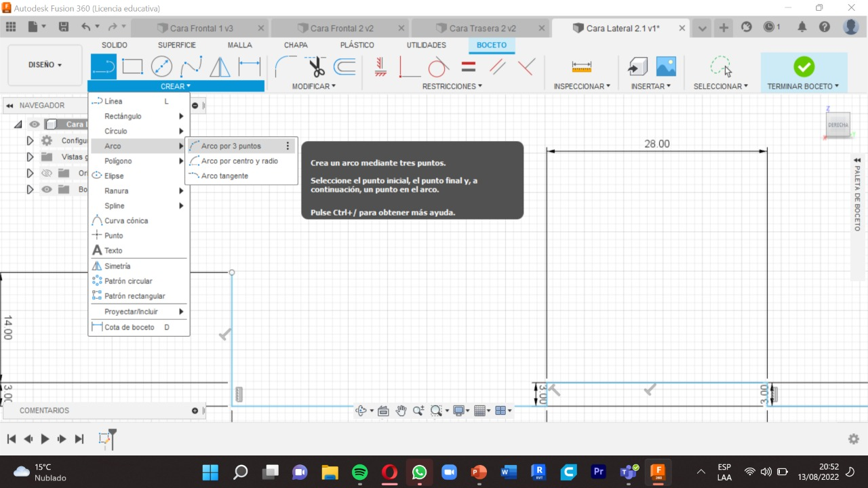Click the timeline Play button

[x=45, y=439]
